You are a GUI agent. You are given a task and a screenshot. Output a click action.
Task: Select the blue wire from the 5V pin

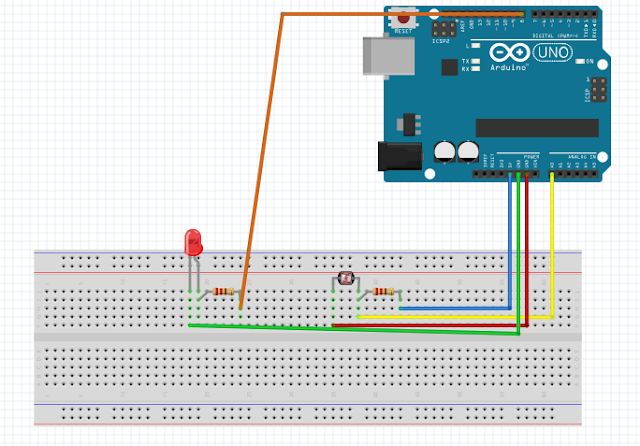509,241
